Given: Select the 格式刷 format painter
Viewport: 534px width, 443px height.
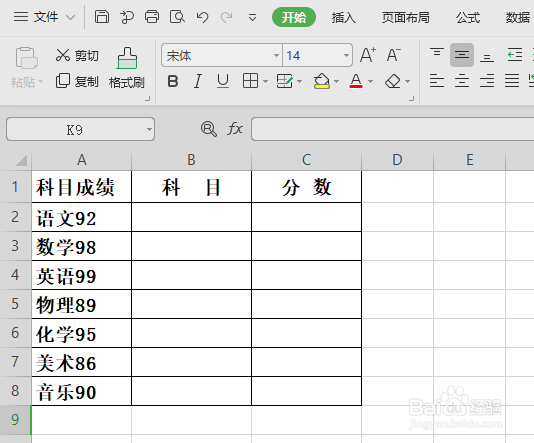Looking at the screenshot, I should coord(127,68).
